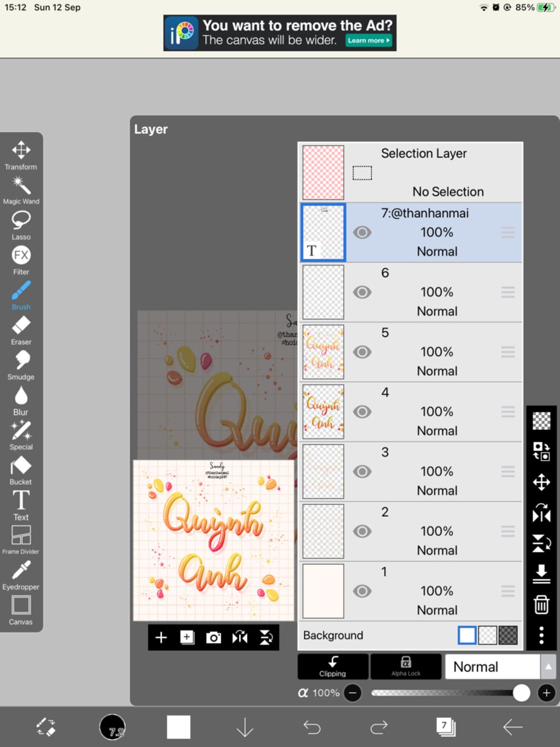Toggle visibility of layer 4

(362, 412)
